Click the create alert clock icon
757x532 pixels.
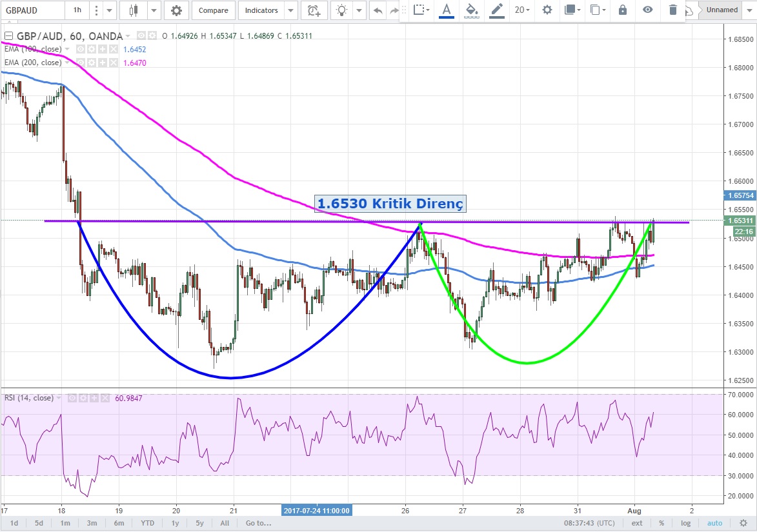click(314, 10)
